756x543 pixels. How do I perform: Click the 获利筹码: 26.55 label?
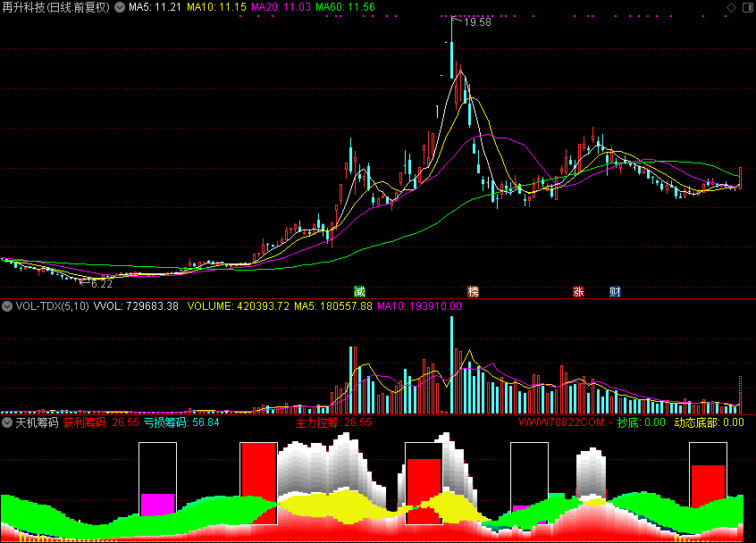pos(101,423)
